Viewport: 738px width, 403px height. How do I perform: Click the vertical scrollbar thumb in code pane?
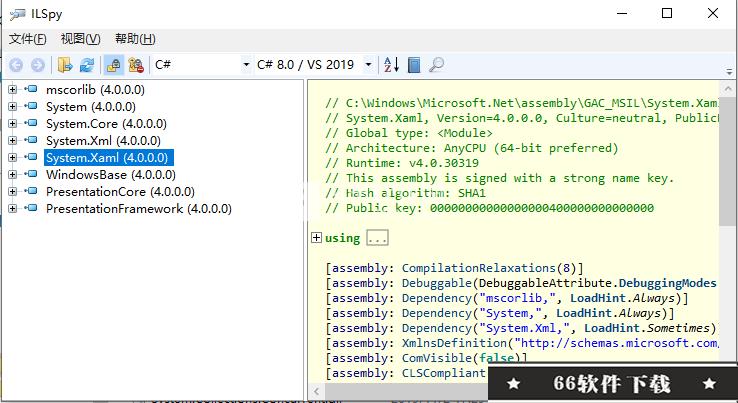point(727,162)
